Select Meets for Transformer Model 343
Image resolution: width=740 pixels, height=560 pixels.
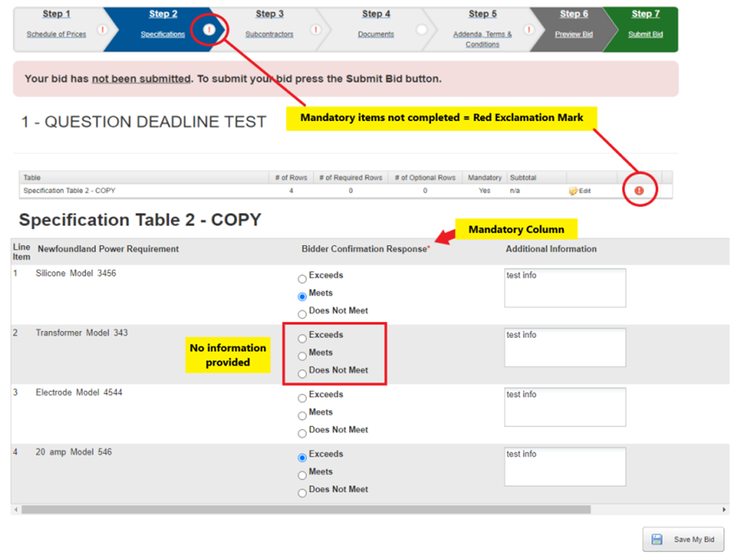[x=302, y=356]
